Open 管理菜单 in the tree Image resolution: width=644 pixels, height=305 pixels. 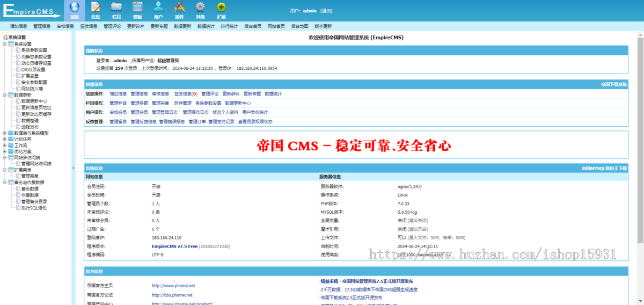tap(30, 176)
